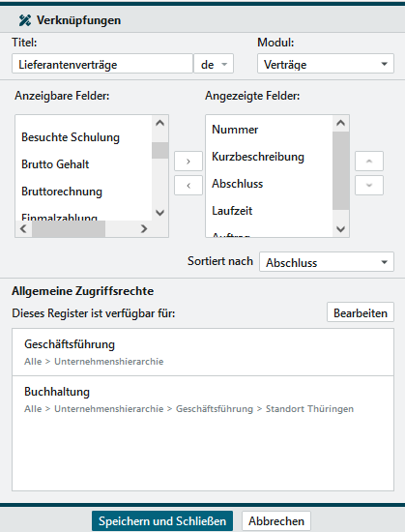This screenshot has height=532, width=405.
Task: Click the right arrow of the horizontal scrollbar
Action: [144, 228]
